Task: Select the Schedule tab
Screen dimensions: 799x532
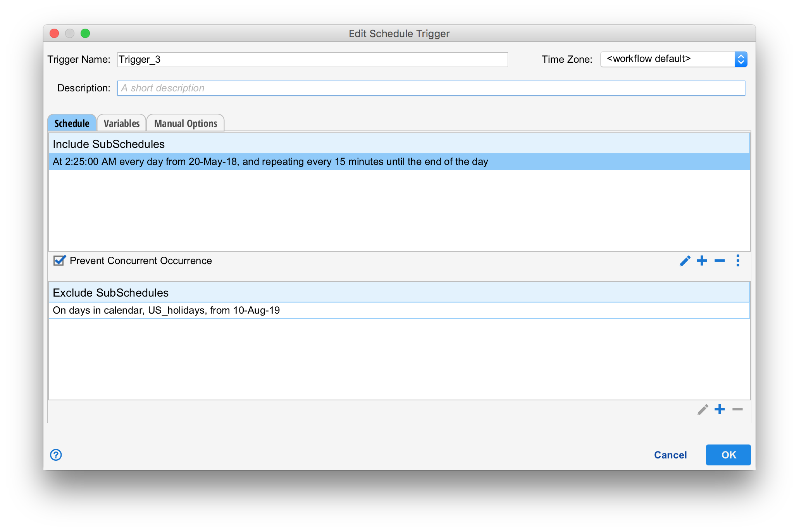Action: [72, 124]
